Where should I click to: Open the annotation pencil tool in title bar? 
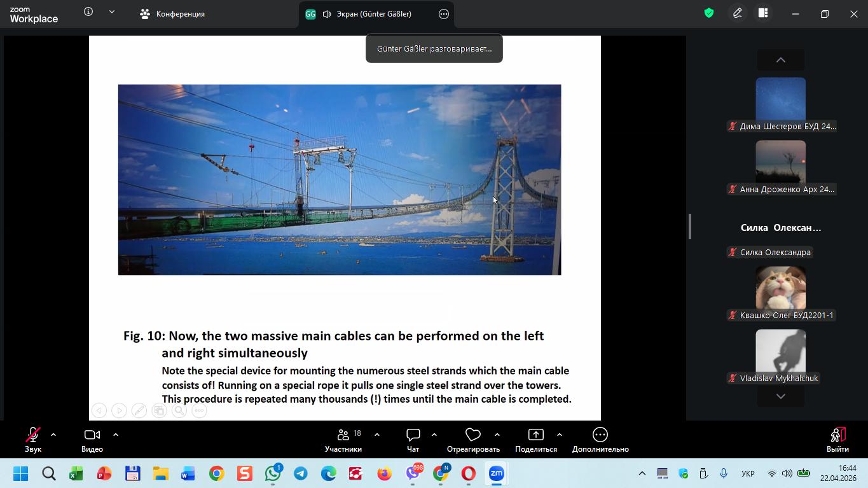738,13
